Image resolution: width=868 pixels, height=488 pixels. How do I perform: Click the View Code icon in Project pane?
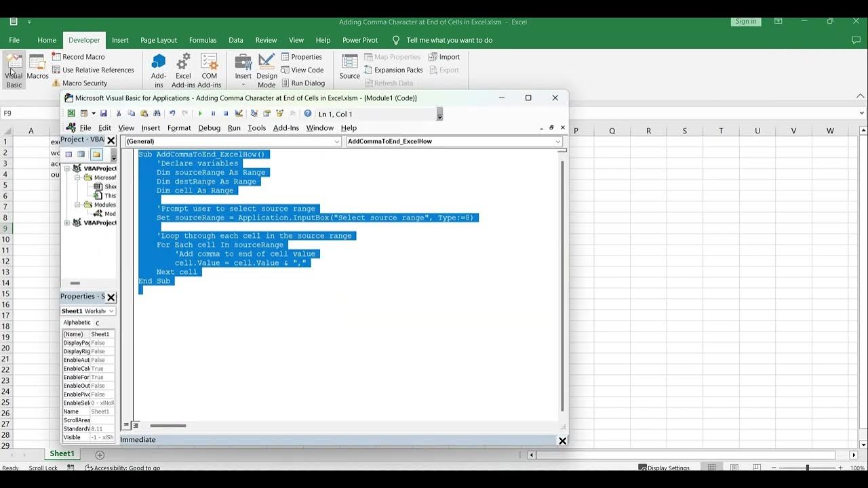click(x=68, y=155)
